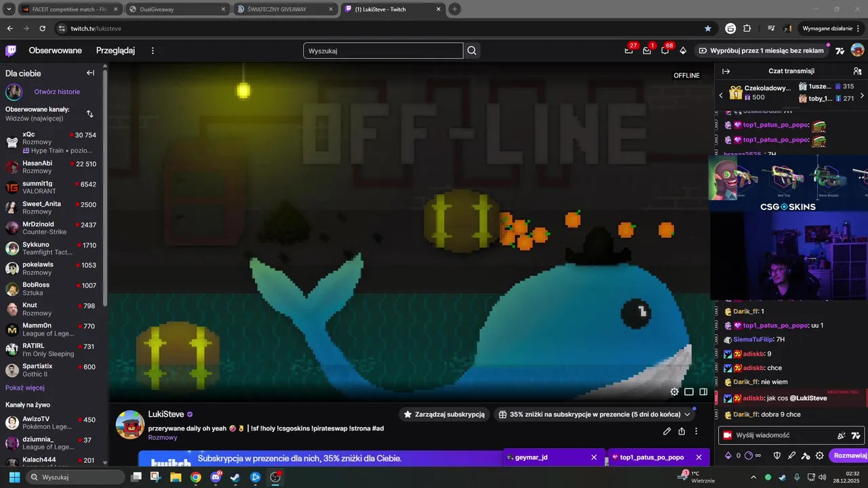Open the Prime loot notifications icon (27)
The height and width of the screenshot is (488, 868).
click(x=629, y=51)
